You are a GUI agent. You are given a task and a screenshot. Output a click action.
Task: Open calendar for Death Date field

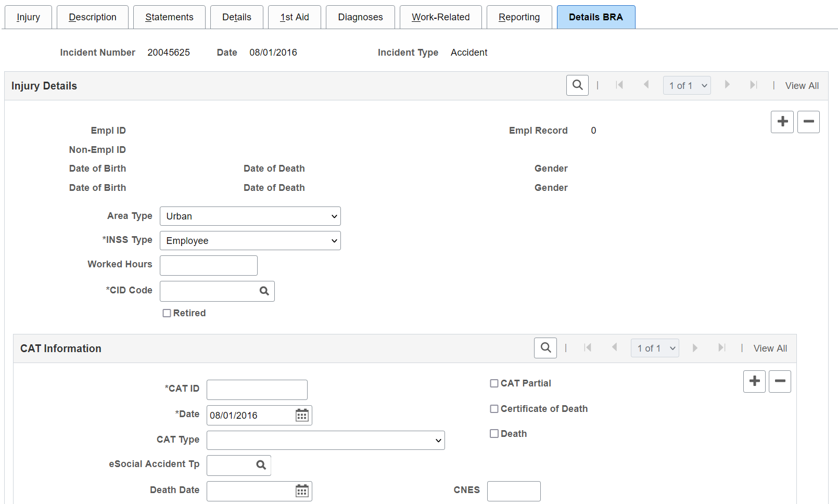[x=302, y=491]
